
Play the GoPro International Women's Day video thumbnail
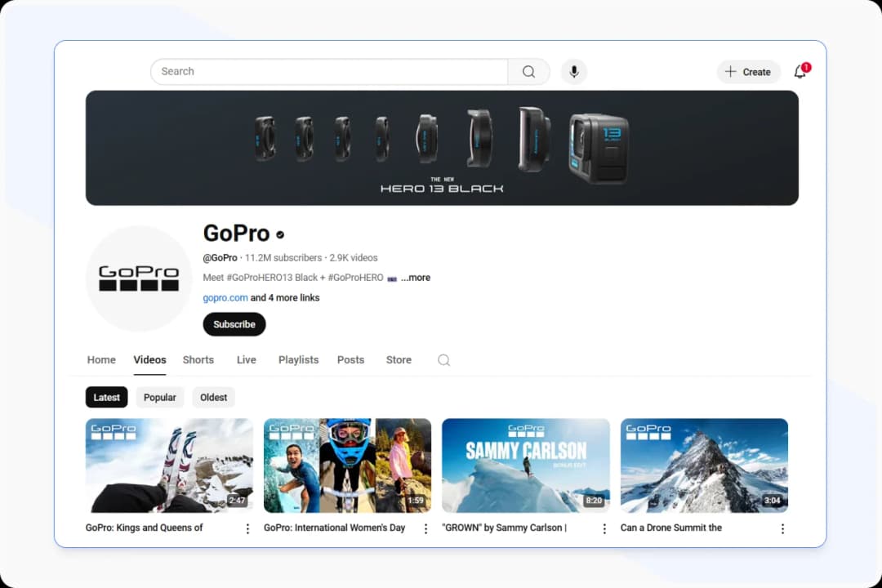point(347,465)
